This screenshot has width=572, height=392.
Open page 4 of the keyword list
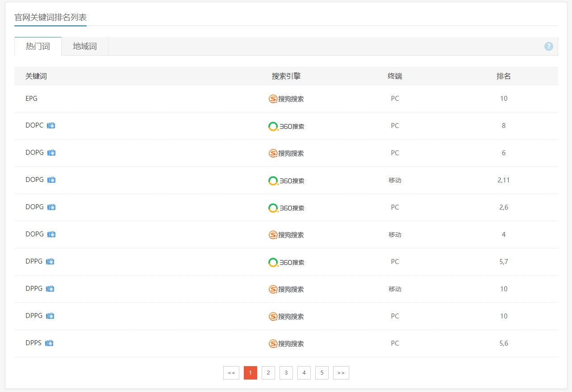tap(304, 373)
